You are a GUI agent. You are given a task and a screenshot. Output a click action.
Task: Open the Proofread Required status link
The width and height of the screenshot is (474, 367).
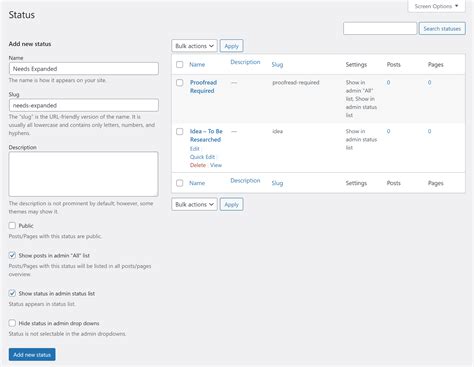[x=203, y=87]
